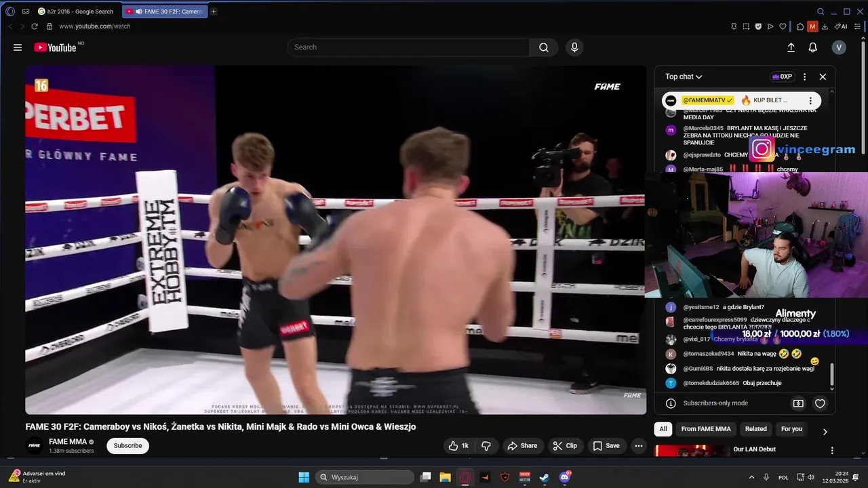Screen dimensions: 868x488
Task: Click the POL language indicator
Action: coord(783,477)
